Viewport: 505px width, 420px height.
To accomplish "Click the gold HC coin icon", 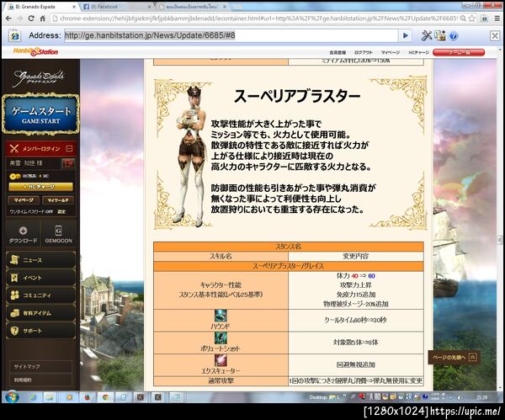I will pos(14,176).
